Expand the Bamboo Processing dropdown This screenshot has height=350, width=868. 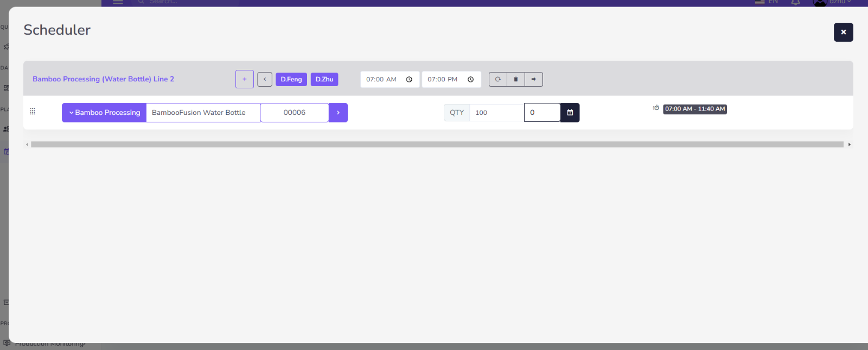pyautogui.click(x=104, y=113)
